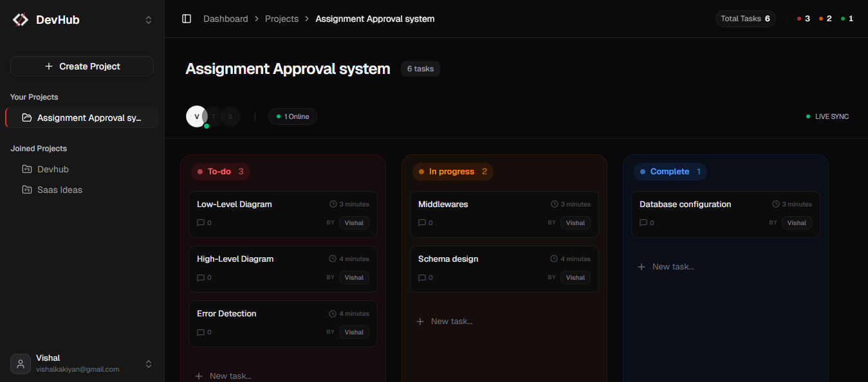Click plus icon for new In progress task

[420, 321]
